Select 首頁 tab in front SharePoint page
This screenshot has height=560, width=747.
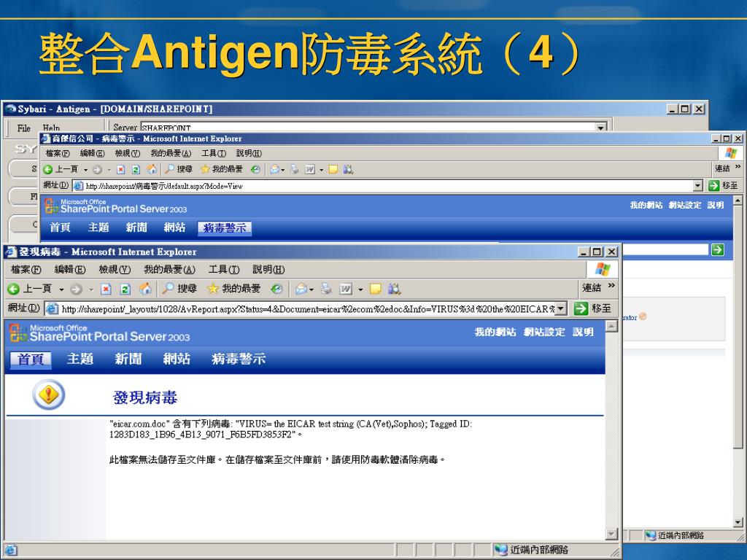click(x=31, y=359)
